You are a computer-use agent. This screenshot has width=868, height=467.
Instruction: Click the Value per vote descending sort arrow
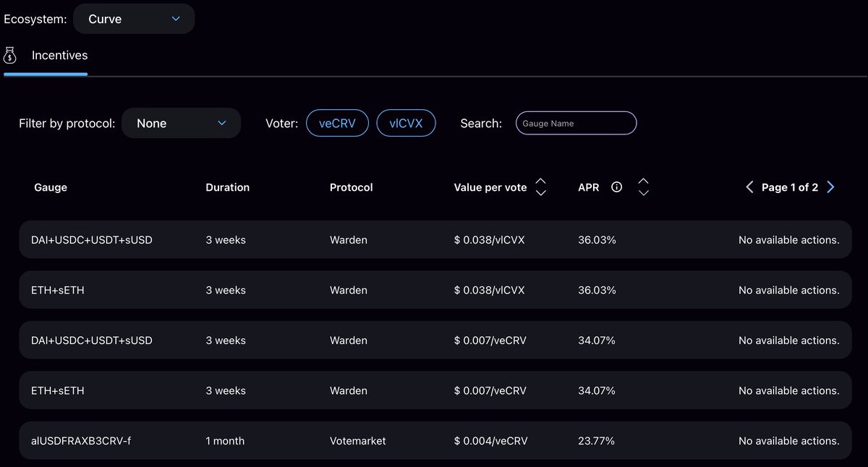point(540,192)
